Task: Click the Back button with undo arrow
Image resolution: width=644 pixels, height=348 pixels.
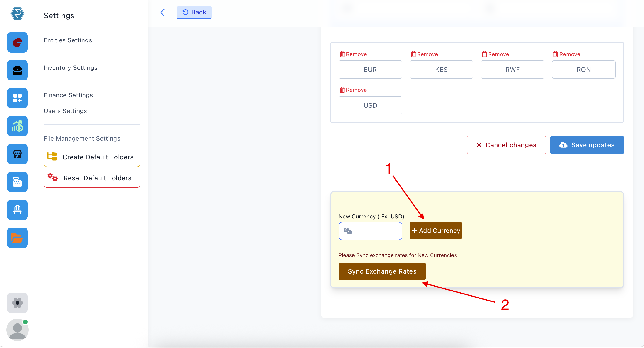Action: [194, 12]
